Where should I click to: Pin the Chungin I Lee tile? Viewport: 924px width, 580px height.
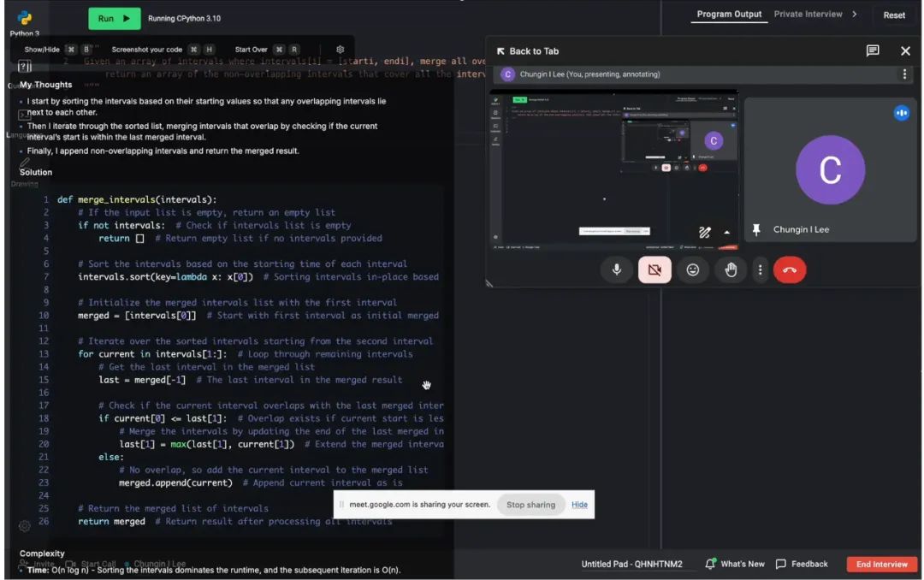[x=756, y=230]
